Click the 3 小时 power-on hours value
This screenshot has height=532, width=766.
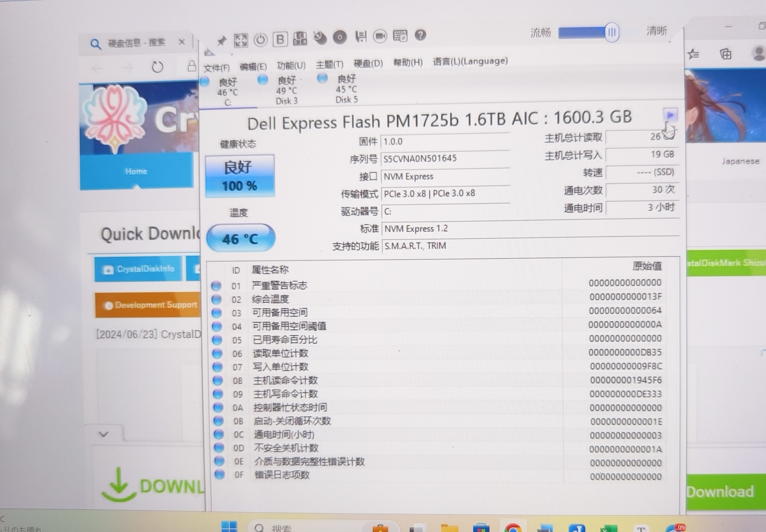click(x=642, y=207)
